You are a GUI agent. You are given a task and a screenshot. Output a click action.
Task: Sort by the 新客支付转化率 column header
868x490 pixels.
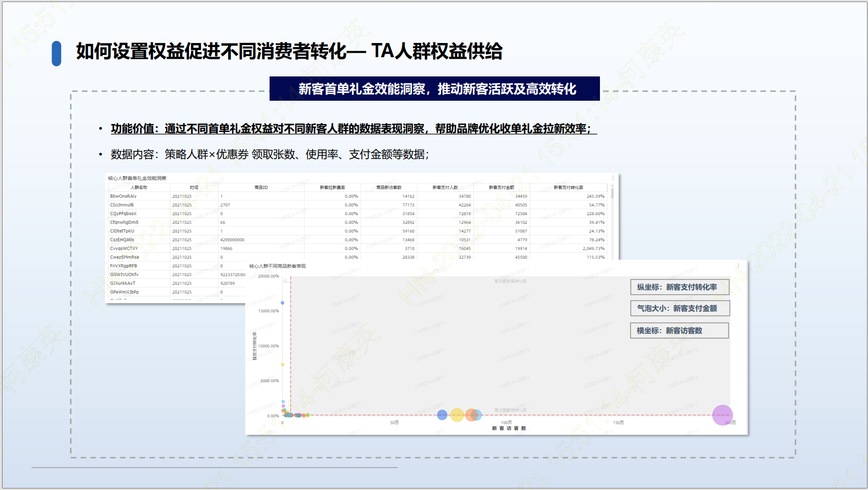568,187
